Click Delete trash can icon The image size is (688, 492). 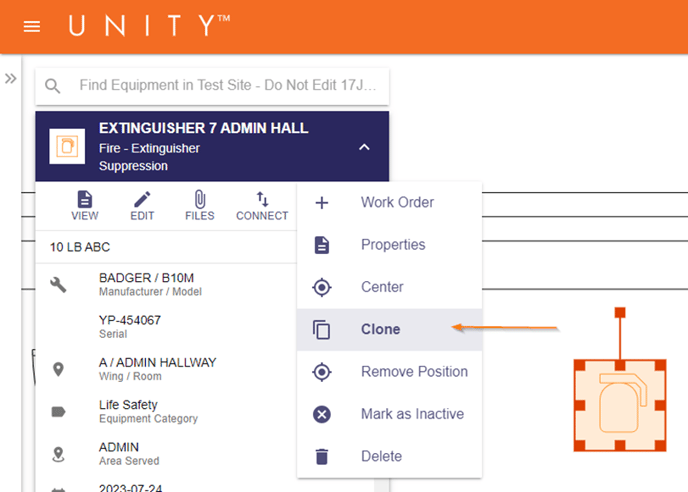[322, 456]
